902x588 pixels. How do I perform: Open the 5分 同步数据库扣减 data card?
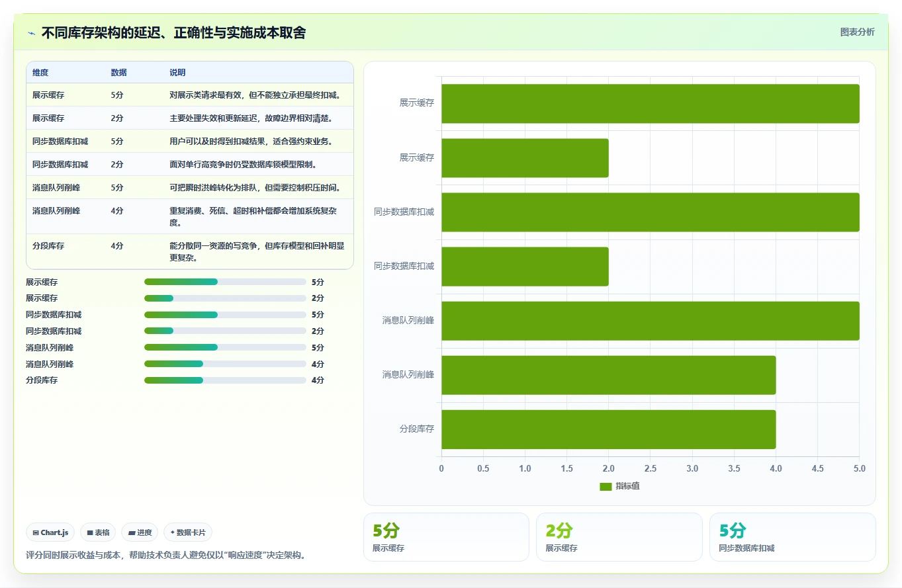coord(793,537)
